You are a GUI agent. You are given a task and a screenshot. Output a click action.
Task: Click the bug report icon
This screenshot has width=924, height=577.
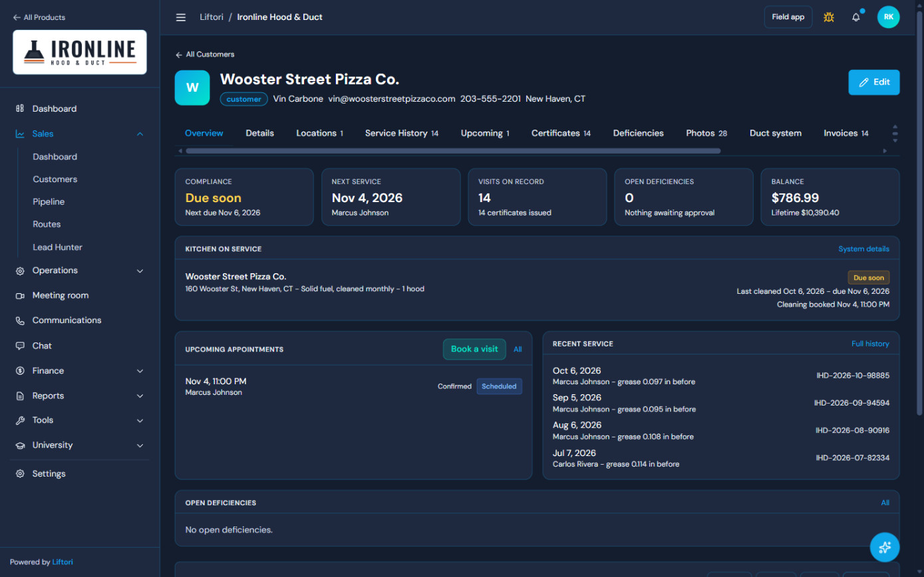[829, 17]
